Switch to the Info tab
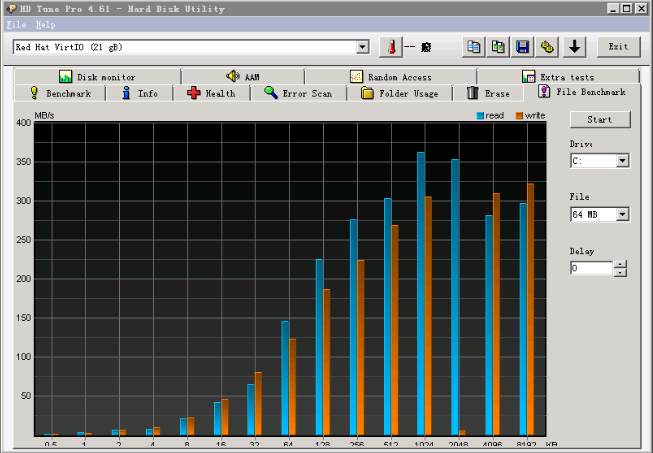This screenshot has height=453, width=653. click(x=140, y=93)
